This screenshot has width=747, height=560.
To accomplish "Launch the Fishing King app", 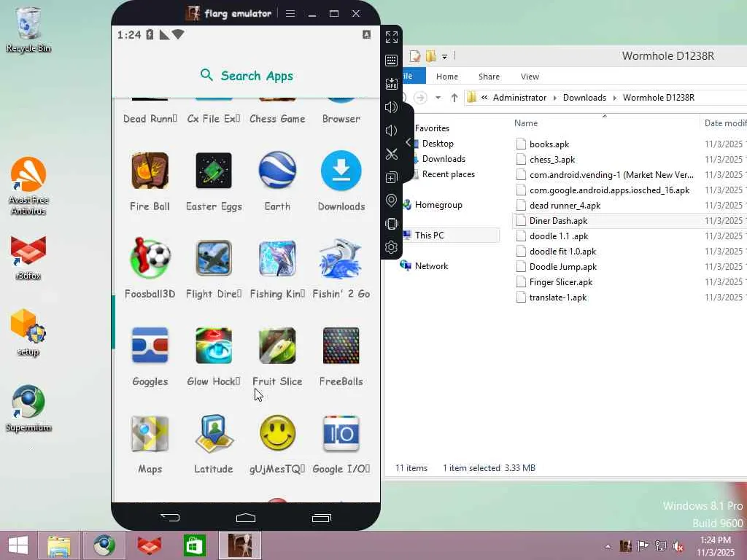I will 277,259.
